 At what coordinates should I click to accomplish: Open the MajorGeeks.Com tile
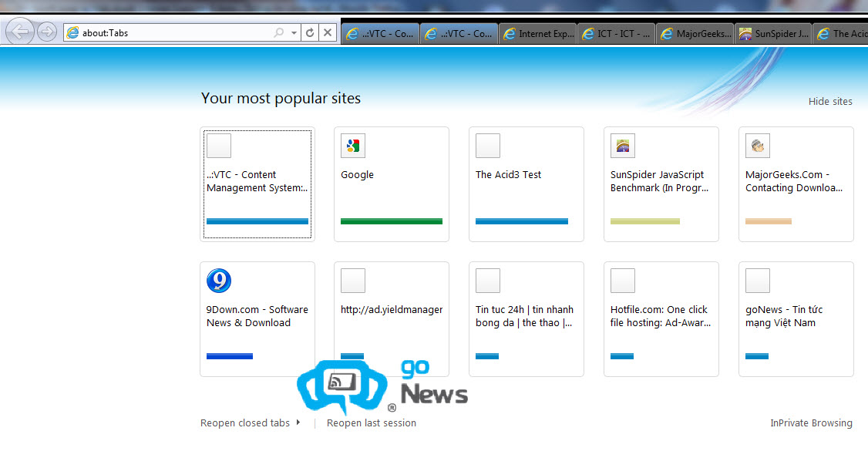click(796, 184)
